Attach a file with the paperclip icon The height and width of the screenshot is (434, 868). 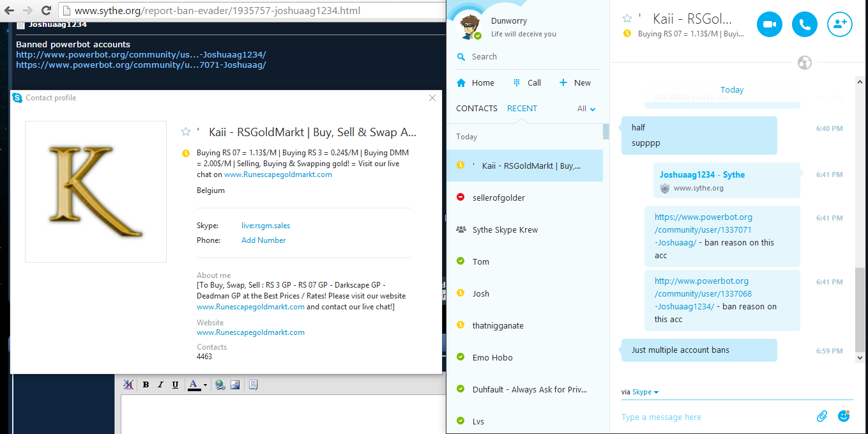822,416
